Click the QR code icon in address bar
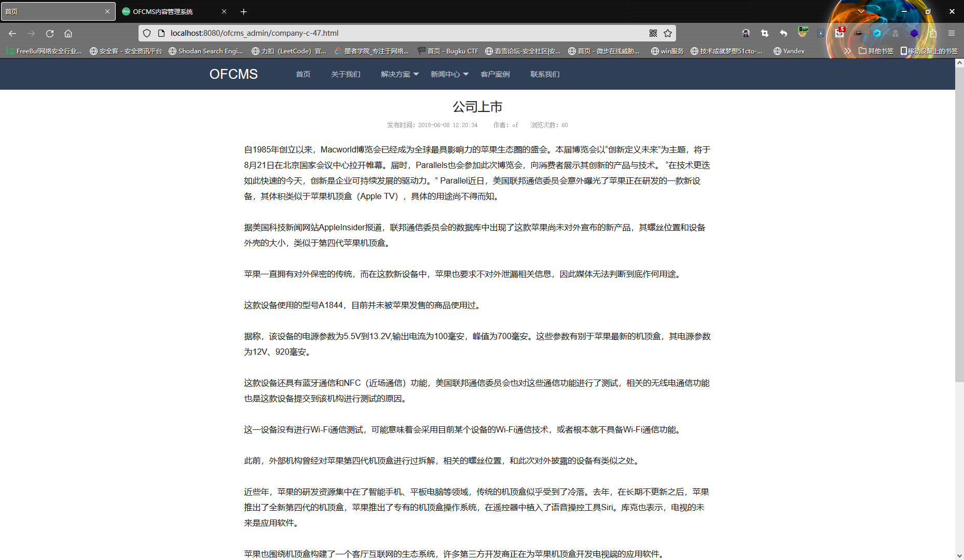The image size is (964, 560). click(x=653, y=33)
